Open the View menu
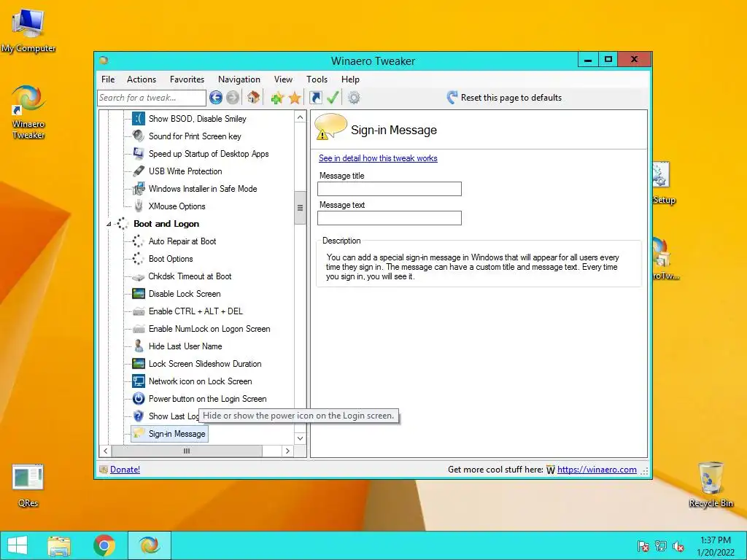The height and width of the screenshot is (560, 747). point(283,79)
